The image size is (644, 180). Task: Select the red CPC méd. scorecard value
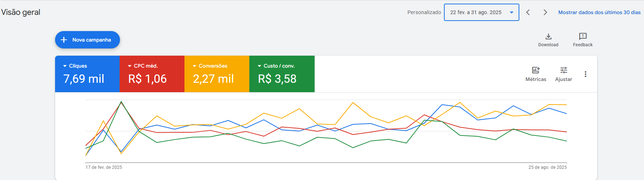click(148, 79)
